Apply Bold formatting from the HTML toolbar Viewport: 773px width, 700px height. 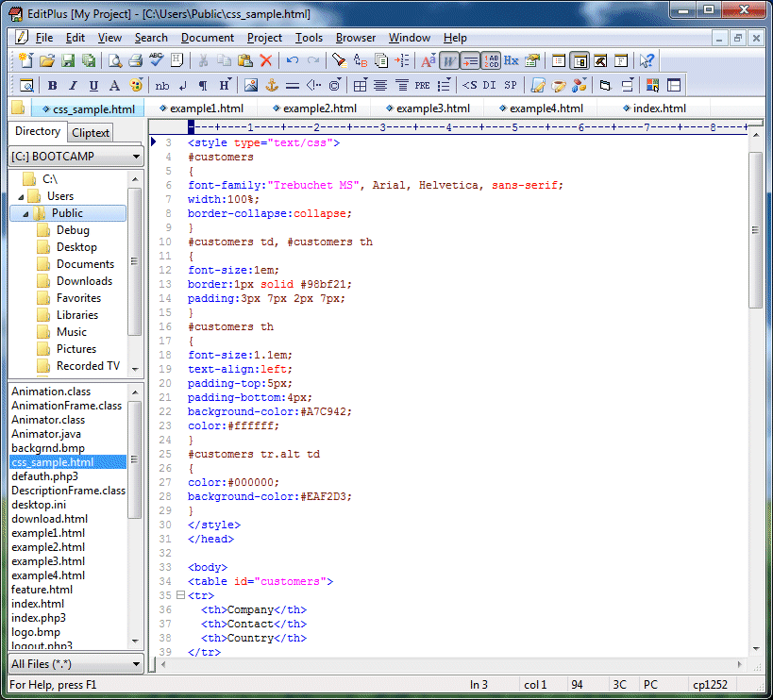click(x=52, y=85)
